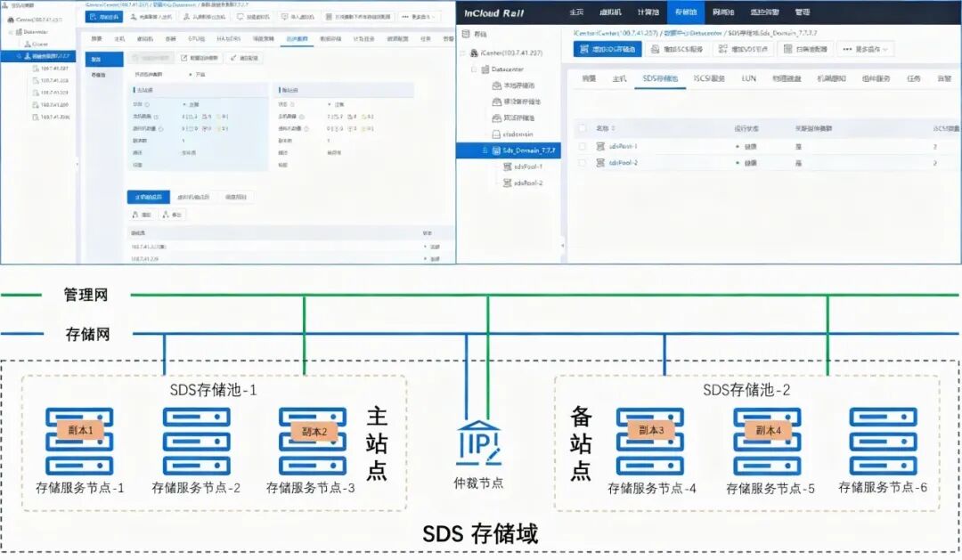
Task: Click the info icon beside first field in 主站点 panel
Action: point(147,104)
